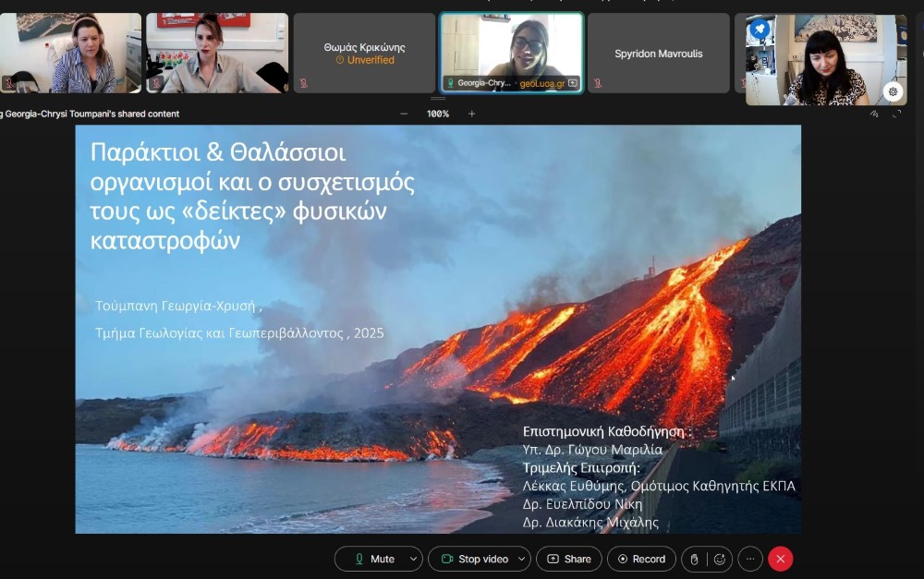Open self-view settings gear icon
924x579 pixels.
click(x=892, y=91)
